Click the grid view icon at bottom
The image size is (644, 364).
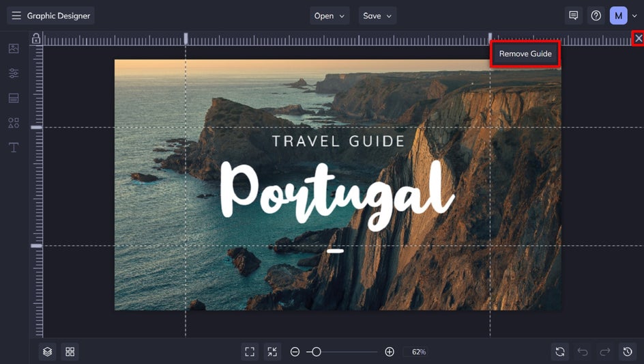(70, 352)
